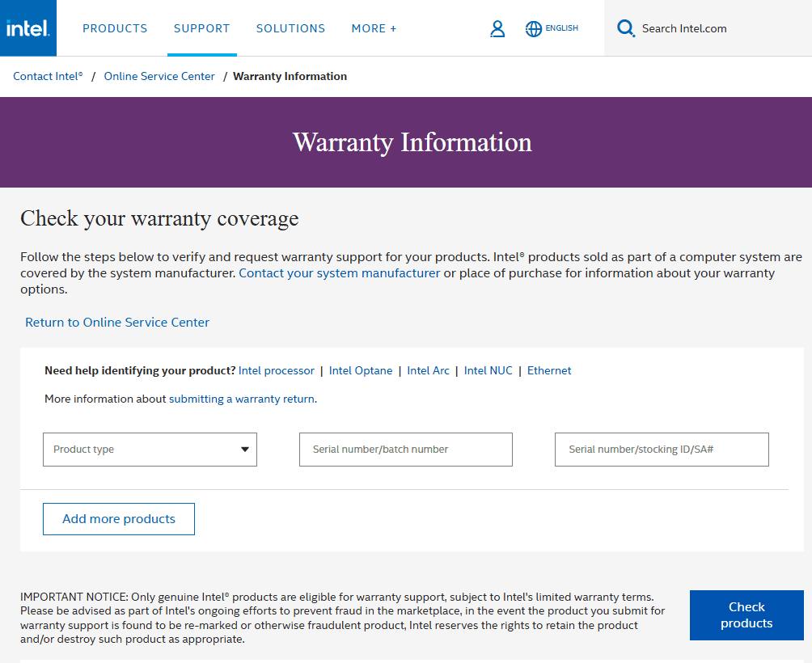
Task: Open Intel processor identification link
Action: pos(276,370)
